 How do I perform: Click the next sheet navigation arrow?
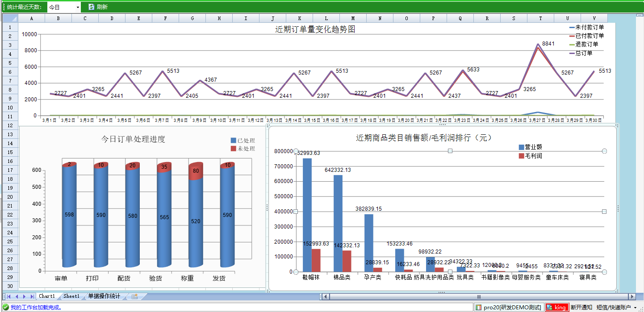(x=24, y=296)
